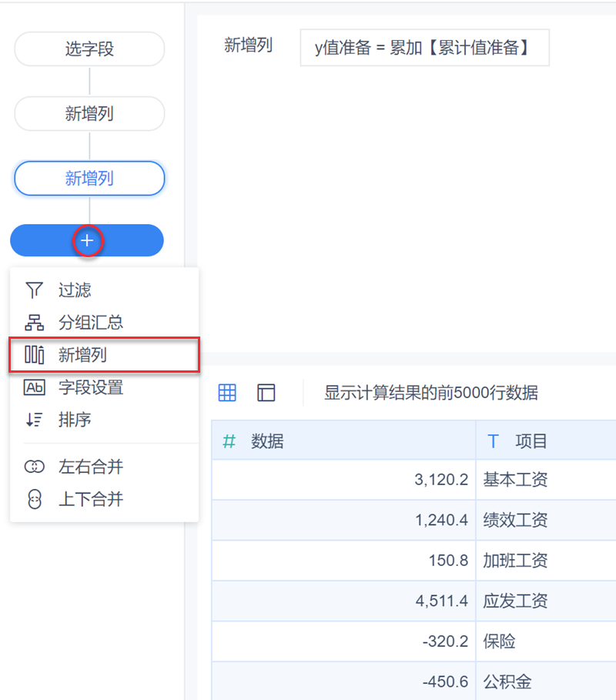Switch to the layout panel view icon
Image resolution: width=616 pixels, height=700 pixels.
[266, 393]
